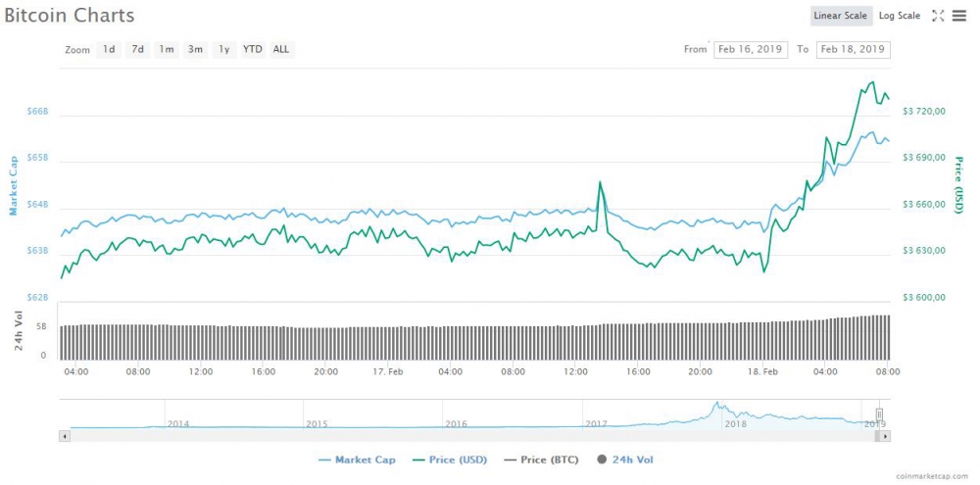Click the $62B market cap axis label
980x485 pixels.
click(37, 297)
